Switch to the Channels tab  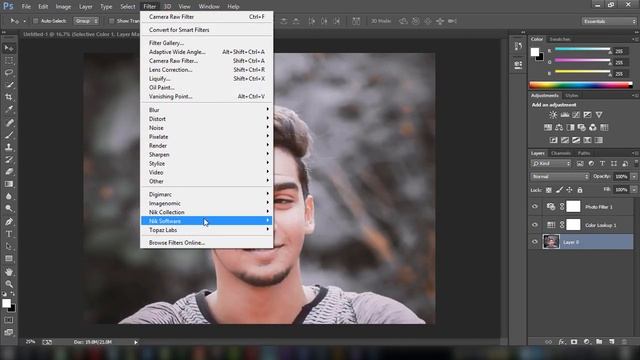(x=560, y=153)
